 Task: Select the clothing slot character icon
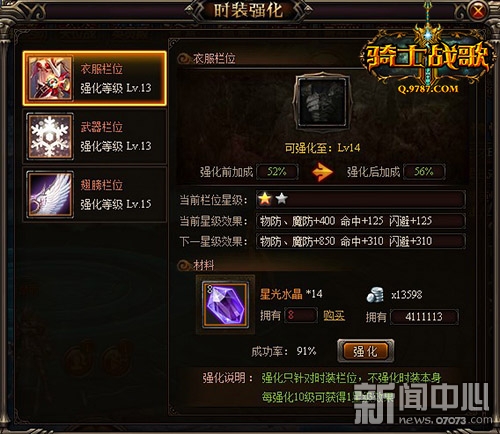click(50, 79)
